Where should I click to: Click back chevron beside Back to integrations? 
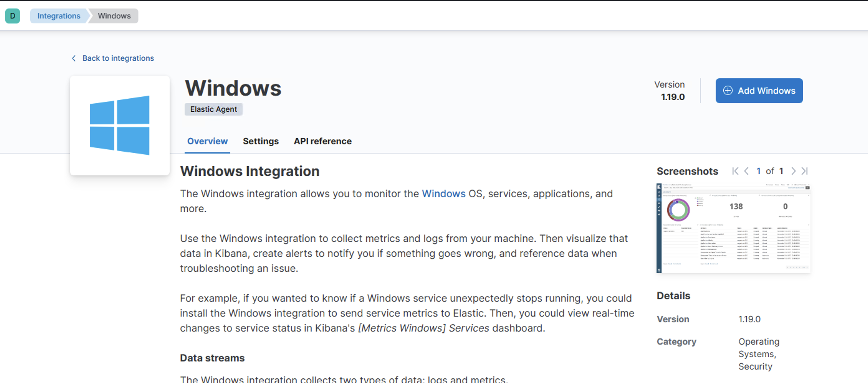coord(74,58)
